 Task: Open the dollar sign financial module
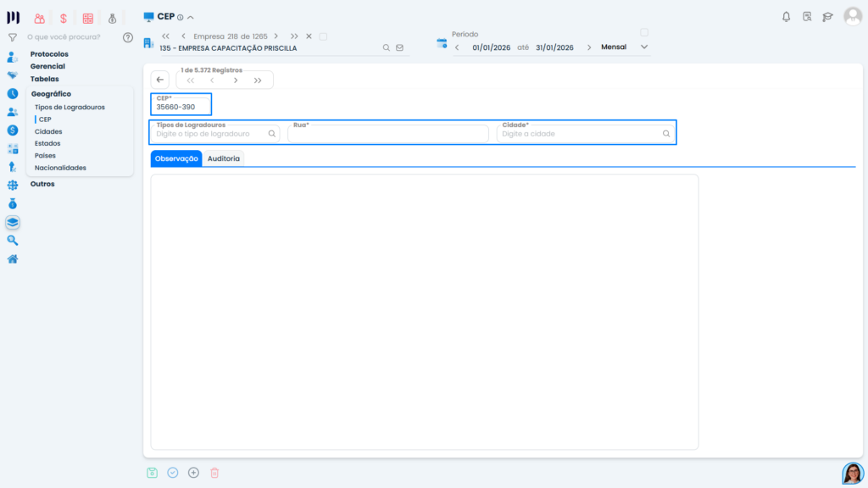(x=64, y=19)
